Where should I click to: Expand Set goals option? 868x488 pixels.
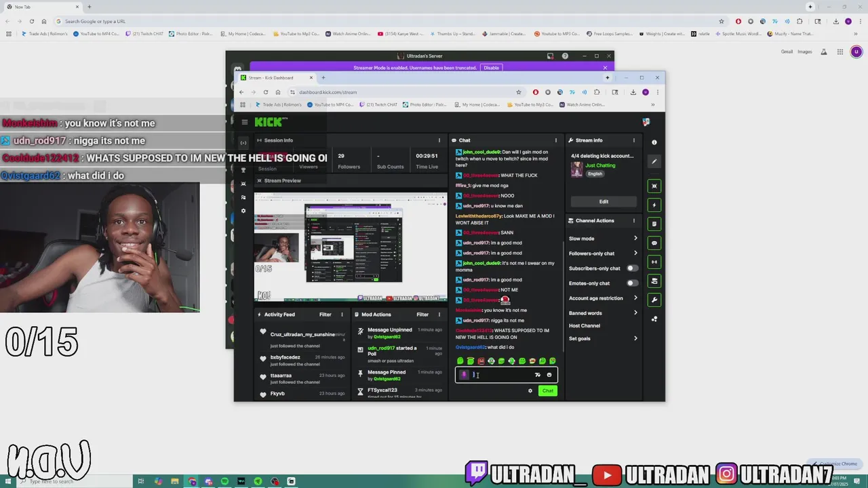pyautogui.click(x=603, y=338)
